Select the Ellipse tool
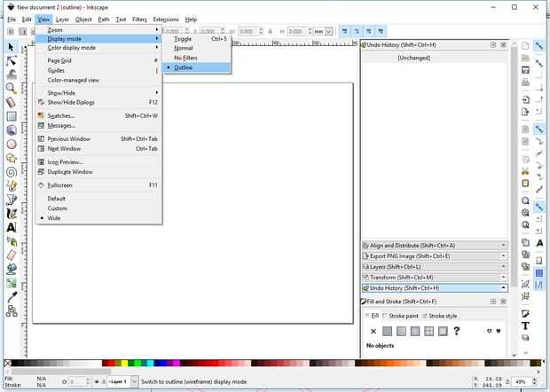 click(x=12, y=144)
